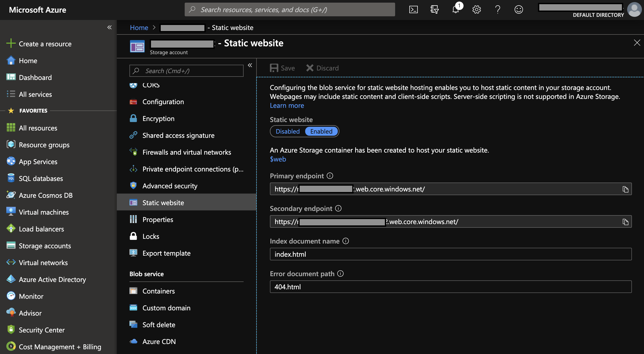Click the Dashboard icon in sidebar
This screenshot has width=644, height=354.
coord(11,77)
